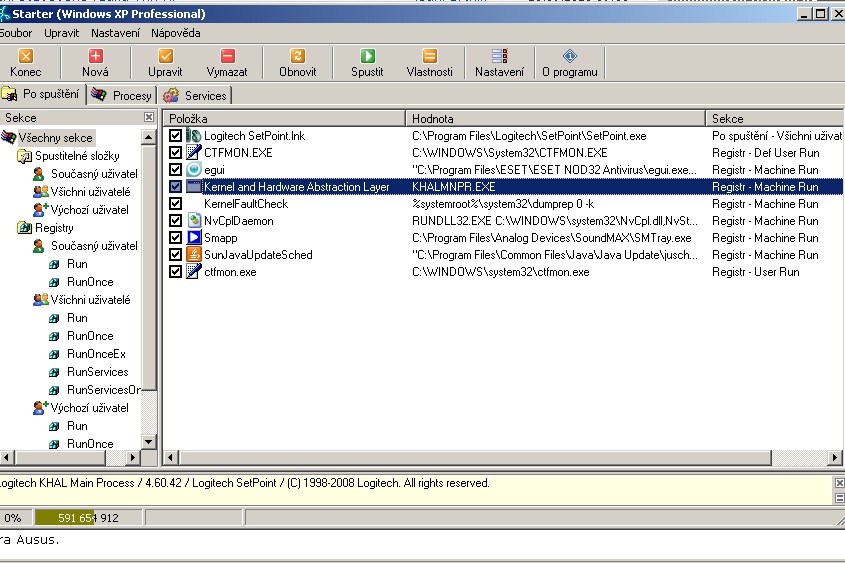Image resolution: width=845 pixels, height=563 pixels.
Task: Open Vlastnosti properties from toolbar
Action: tap(429, 57)
